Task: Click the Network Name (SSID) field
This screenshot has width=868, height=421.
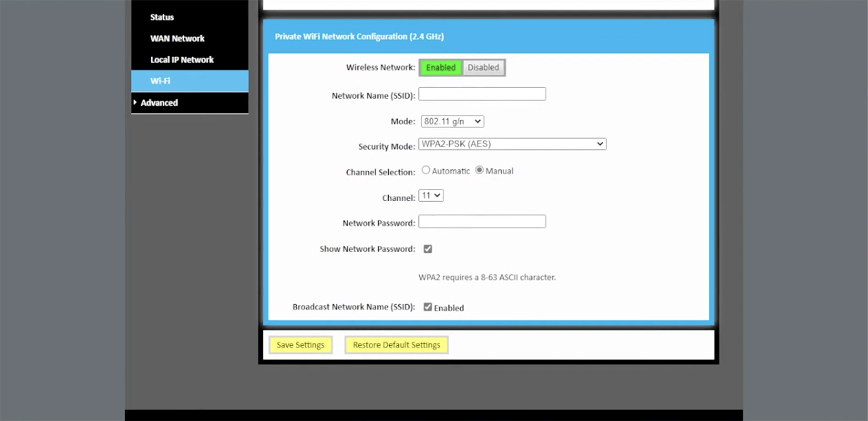Action: (482, 94)
